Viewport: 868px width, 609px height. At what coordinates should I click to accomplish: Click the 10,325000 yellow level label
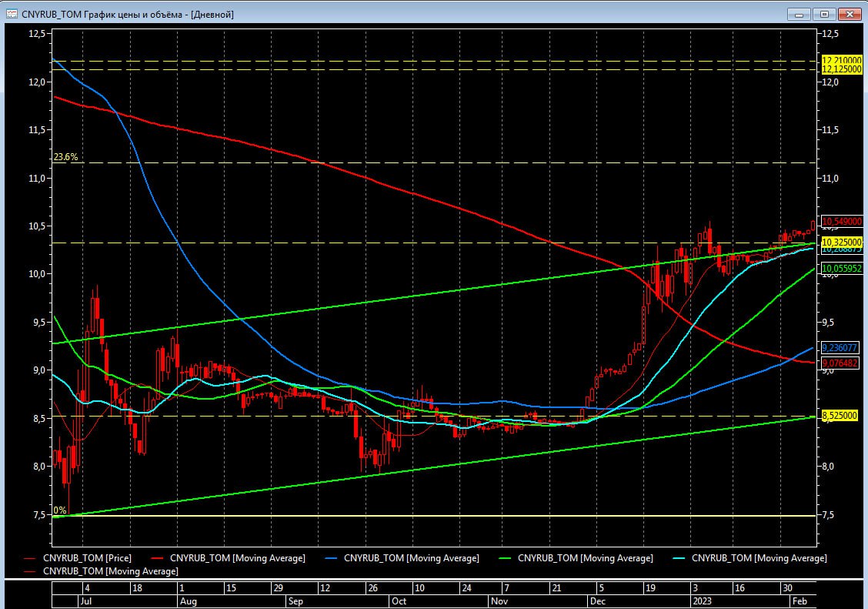(841, 242)
